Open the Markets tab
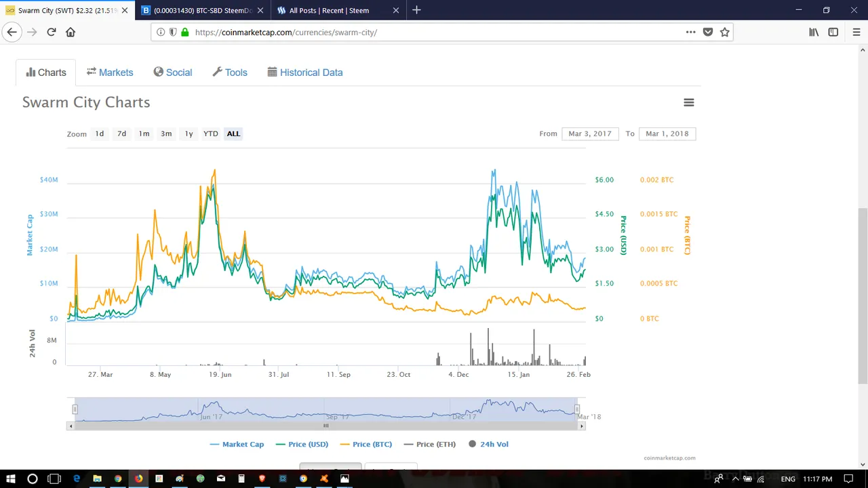This screenshot has width=868, height=488. (x=110, y=73)
